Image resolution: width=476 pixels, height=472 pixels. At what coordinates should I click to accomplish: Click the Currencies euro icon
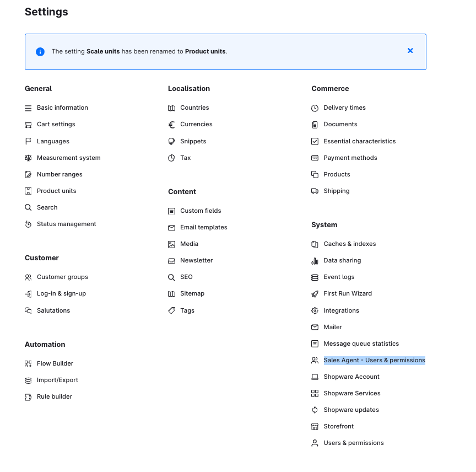pos(171,125)
